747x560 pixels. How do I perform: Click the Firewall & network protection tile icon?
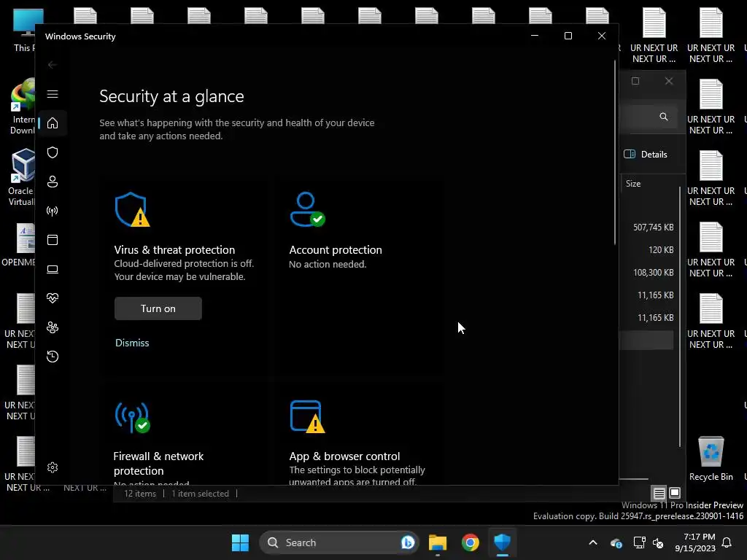[132, 417]
